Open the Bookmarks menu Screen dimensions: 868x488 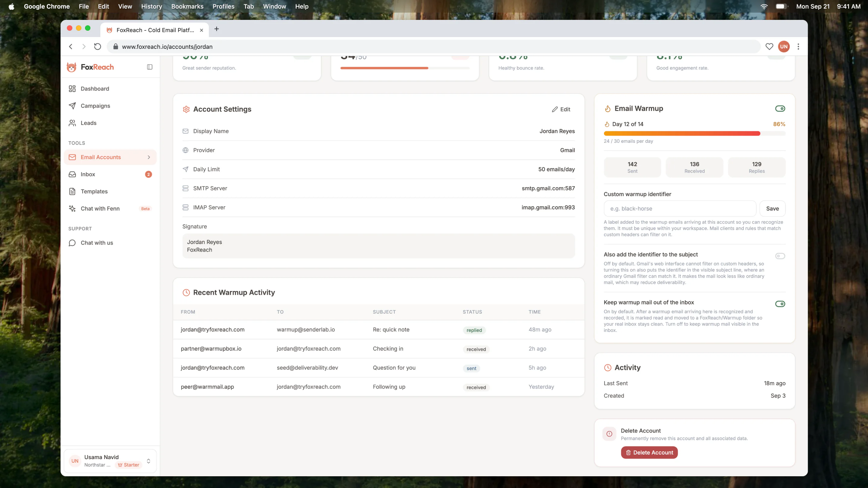187,6
